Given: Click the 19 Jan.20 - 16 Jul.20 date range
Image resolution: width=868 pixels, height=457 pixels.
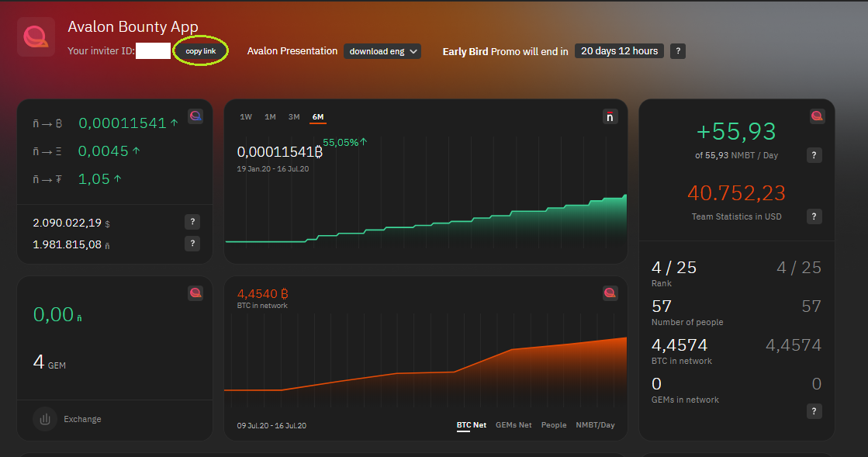Looking at the screenshot, I should [x=273, y=169].
